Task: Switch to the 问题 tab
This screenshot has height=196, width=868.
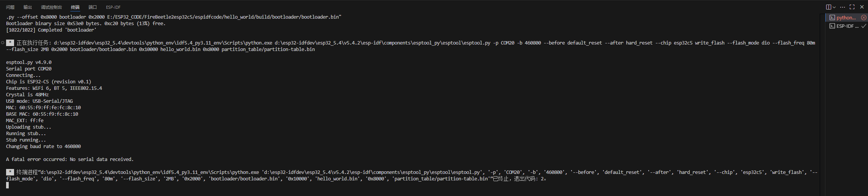Action: pos(10,7)
